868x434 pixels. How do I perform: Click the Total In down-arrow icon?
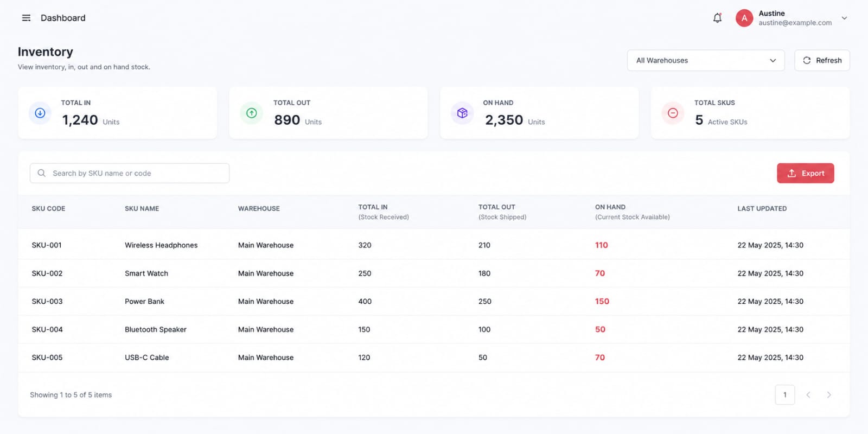pos(40,113)
